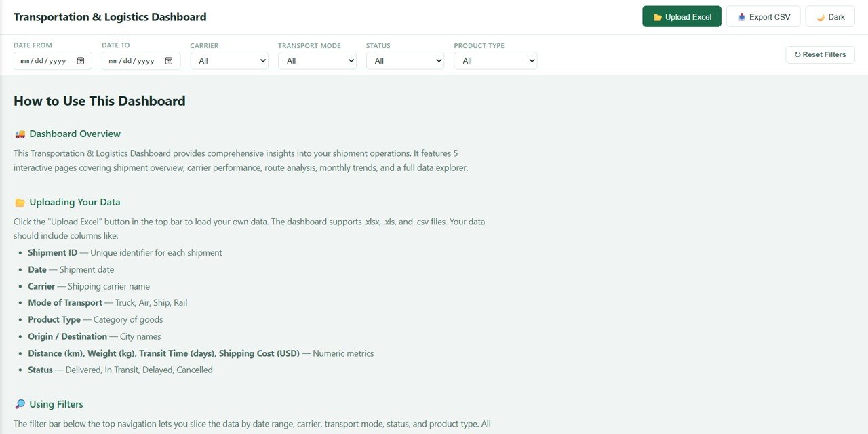This screenshot has height=434, width=868.
Task: Click Reset Filters to clear all filters
Action: 820,55
